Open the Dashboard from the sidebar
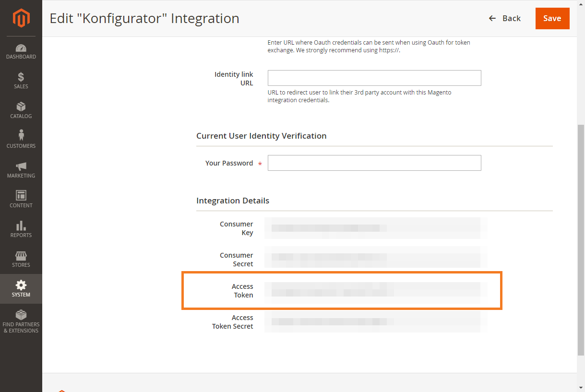 click(x=21, y=49)
